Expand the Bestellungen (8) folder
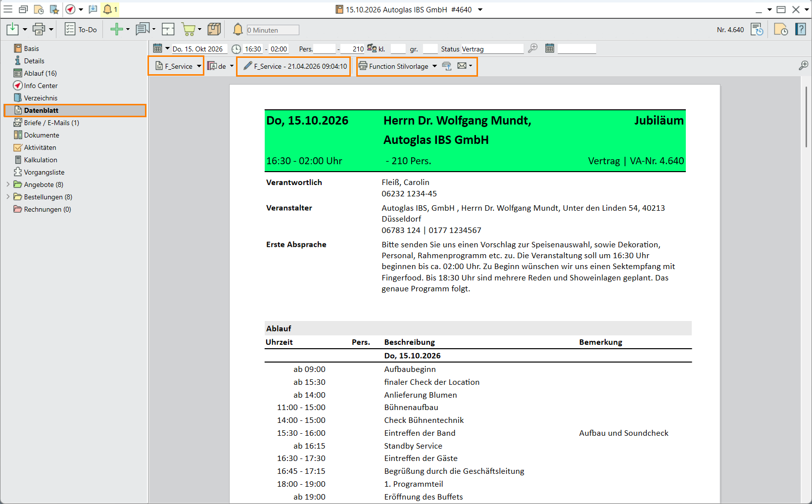 pyautogui.click(x=8, y=197)
